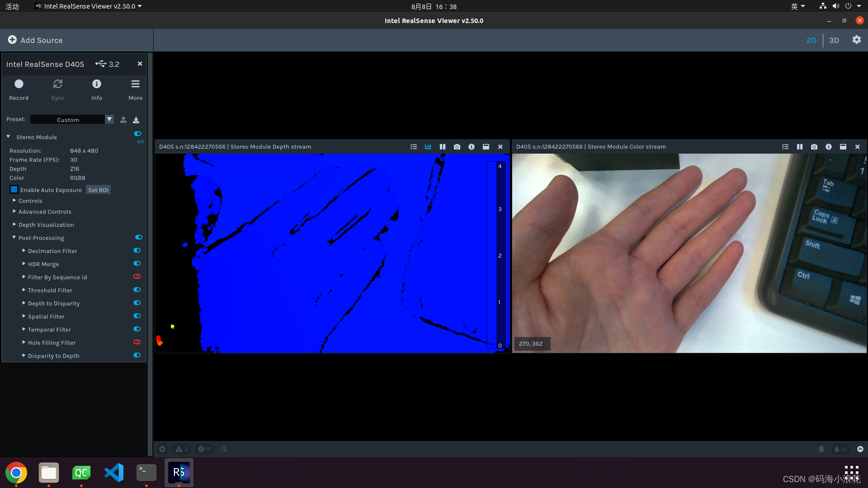This screenshot has height=488, width=868.
Task: Maximize the Depth stream panel
Action: click(486, 147)
